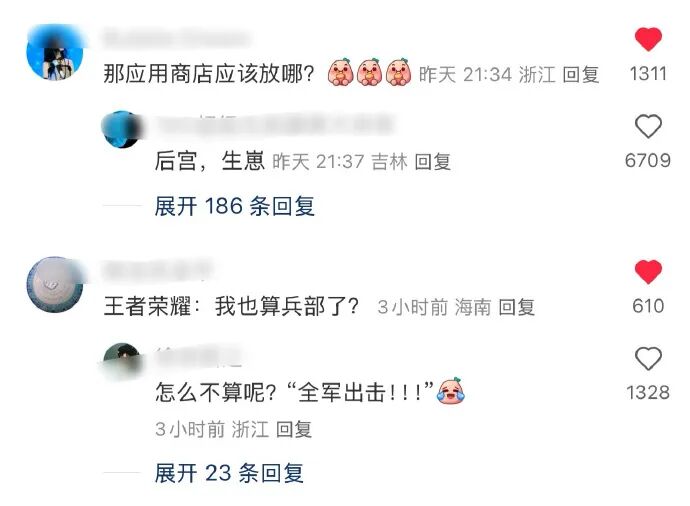Unlike the 王者荣耀 comment with 610 likes

coord(648,271)
